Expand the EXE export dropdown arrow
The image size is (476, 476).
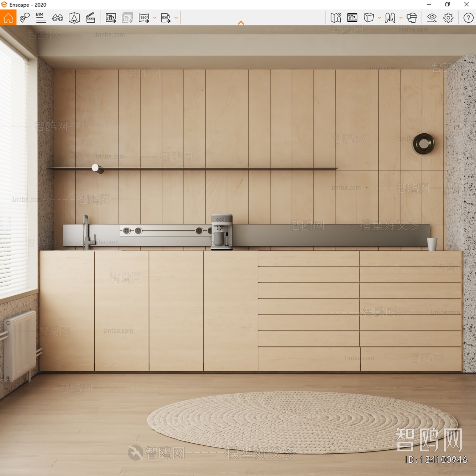(176, 18)
